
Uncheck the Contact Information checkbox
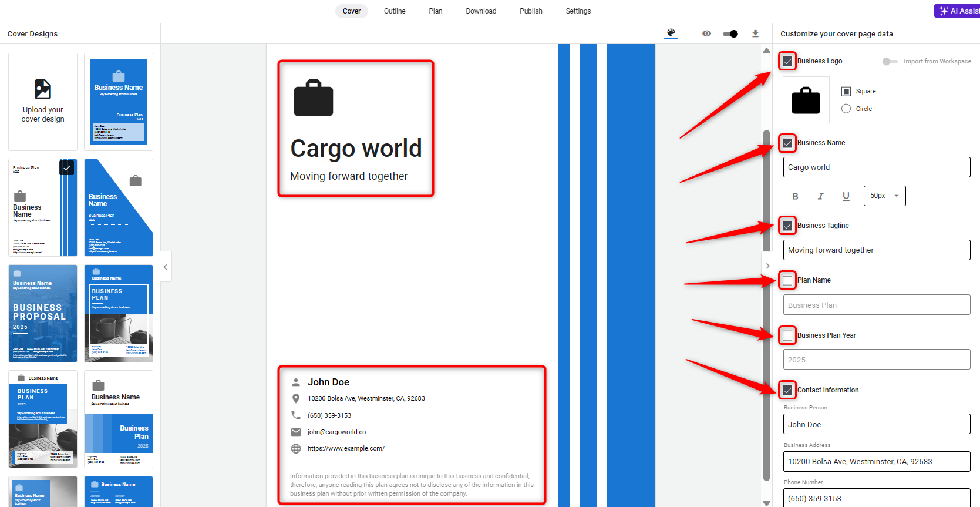tap(787, 390)
